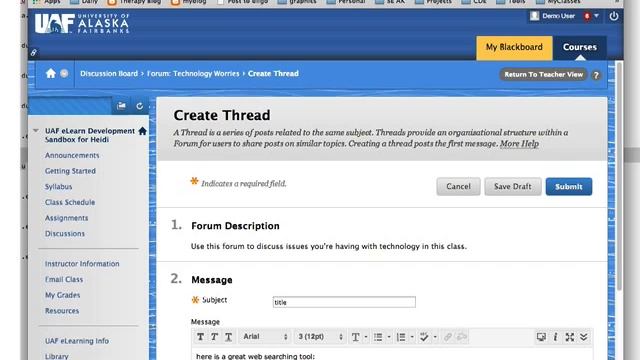Open Getting Started in the course menu

(x=70, y=171)
